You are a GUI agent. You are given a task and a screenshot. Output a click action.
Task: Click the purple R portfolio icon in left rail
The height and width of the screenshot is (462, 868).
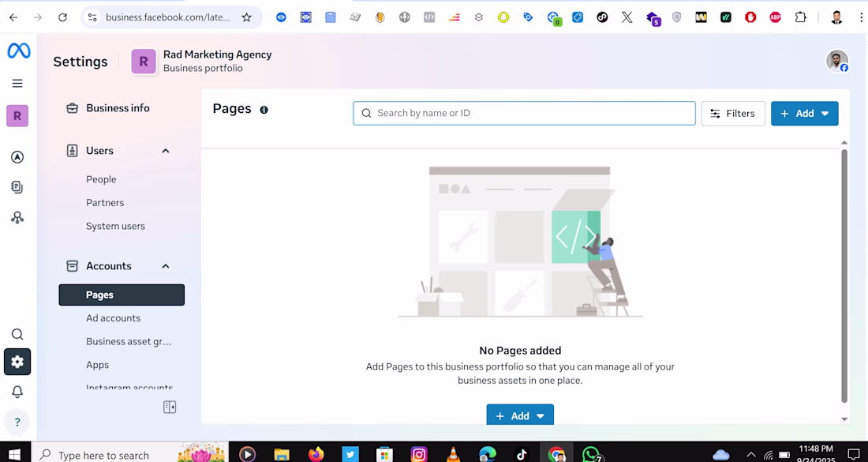[x=17, y=116]
